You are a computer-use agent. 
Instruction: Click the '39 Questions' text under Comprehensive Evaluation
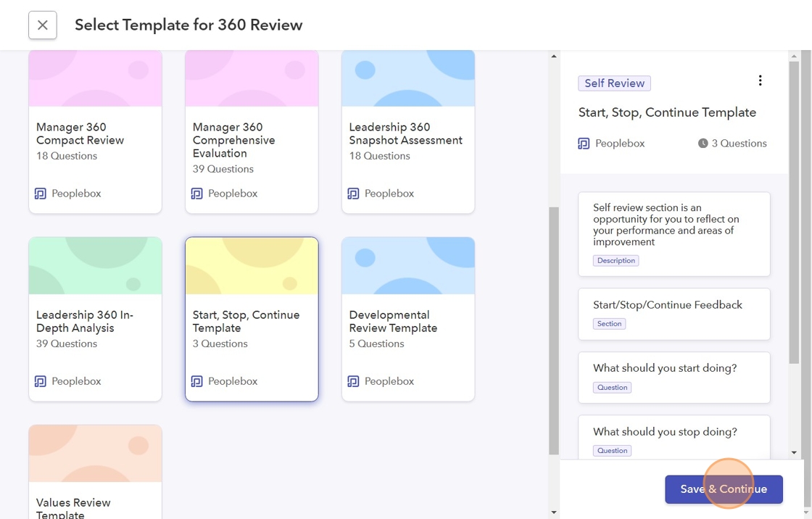(223, 169)
